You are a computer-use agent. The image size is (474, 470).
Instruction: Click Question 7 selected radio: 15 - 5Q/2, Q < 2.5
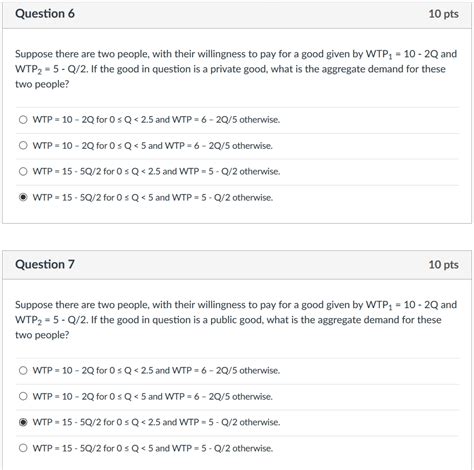[23, 422]
